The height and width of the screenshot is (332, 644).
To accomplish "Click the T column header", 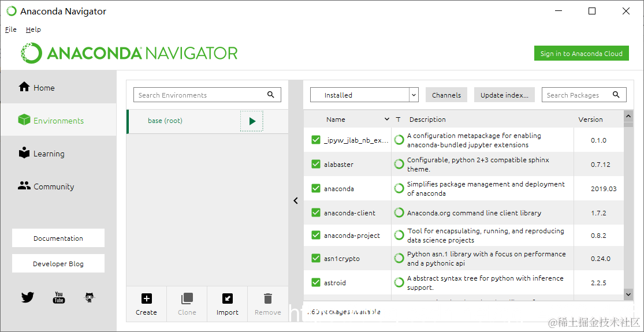I will point(398,120).
